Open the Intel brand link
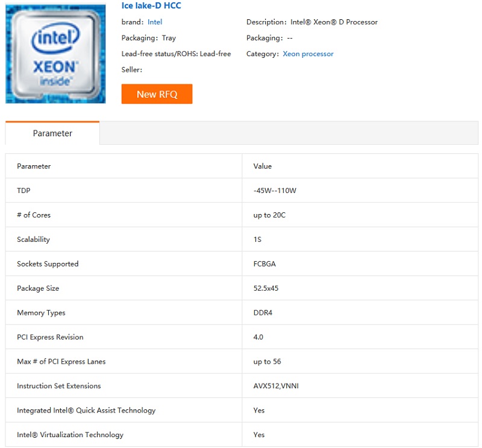The width and height of the screenshot is (482, 448). coord(155,22)
